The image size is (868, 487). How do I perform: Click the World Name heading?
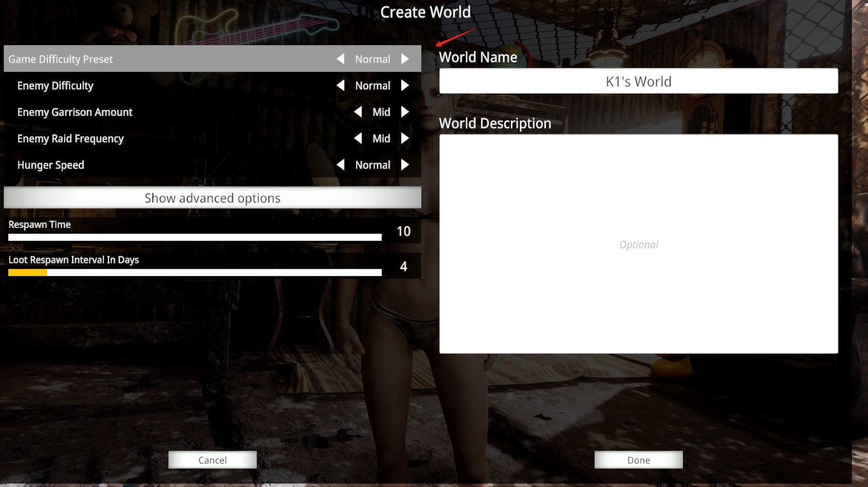(x=478, y=57)
